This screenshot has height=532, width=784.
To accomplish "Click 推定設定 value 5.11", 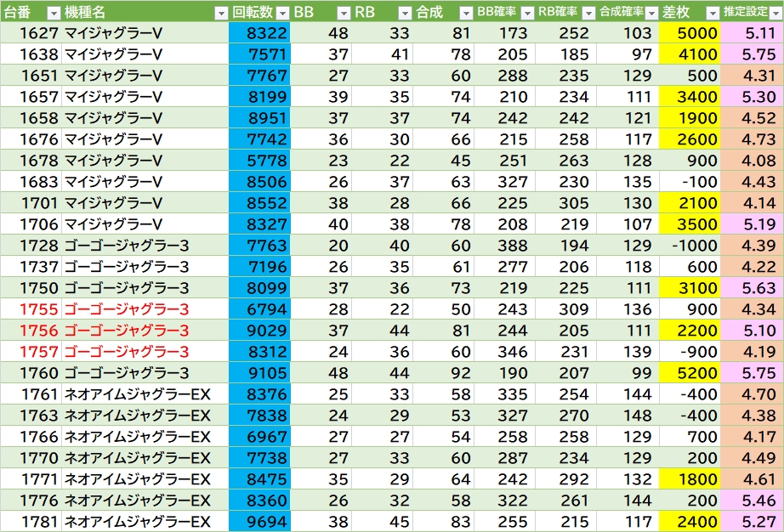I will pyautogui.click(x=752, y=33).
